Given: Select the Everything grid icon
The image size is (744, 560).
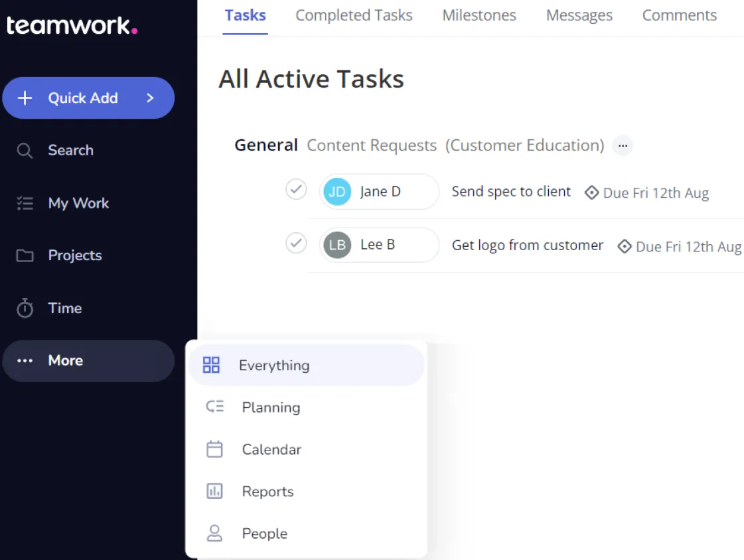Looking at the screenshot, I should 211,365.
